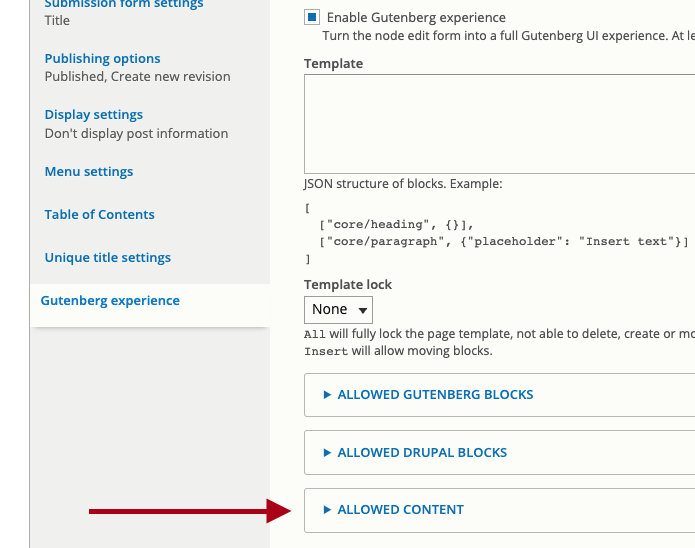Select the Gutenberg experience tab
This screenshot has height=548, width=695.
(x=110, y=301)
